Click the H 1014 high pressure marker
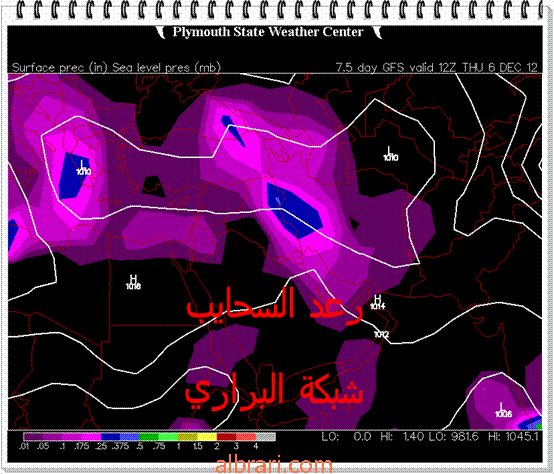Viewport: 554px width, 474px height. coord(378,302)
